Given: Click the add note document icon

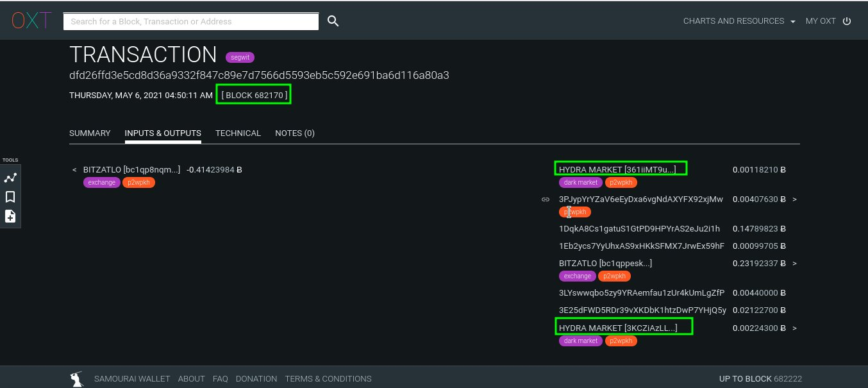Looking at the screenshot, I should coord(10,216).
